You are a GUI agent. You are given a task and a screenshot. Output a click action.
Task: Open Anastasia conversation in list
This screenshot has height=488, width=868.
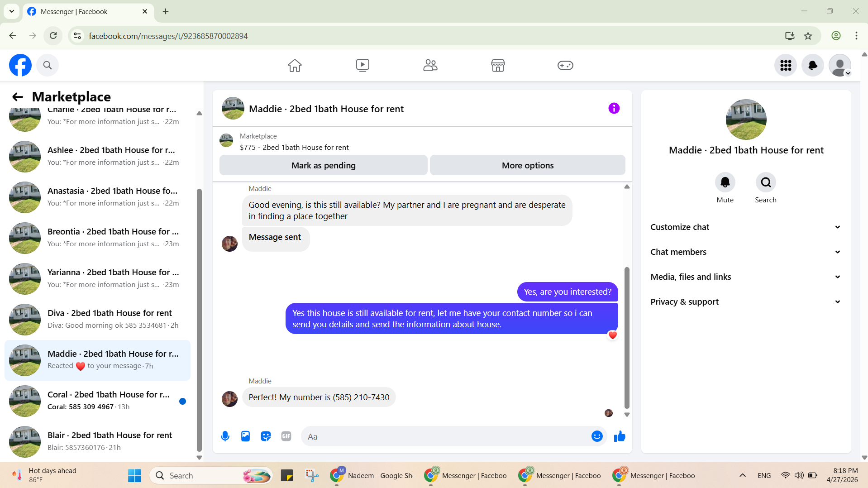tap(97, 197)
